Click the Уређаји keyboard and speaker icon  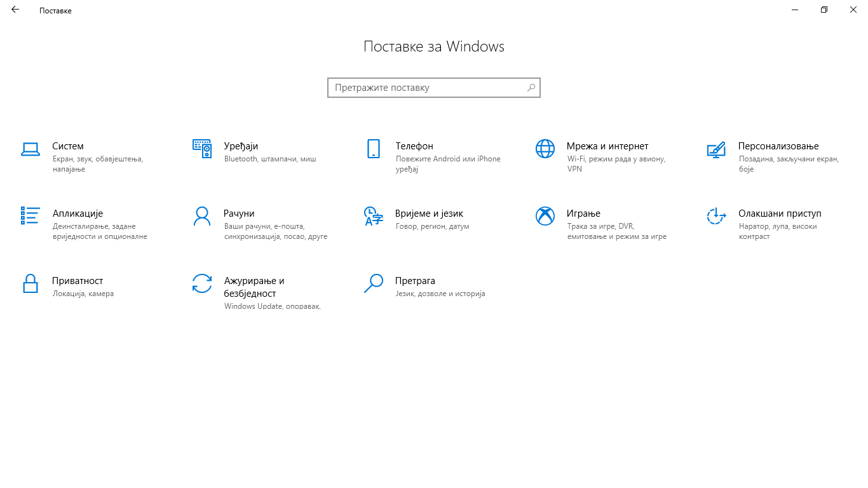click(202, 149)
